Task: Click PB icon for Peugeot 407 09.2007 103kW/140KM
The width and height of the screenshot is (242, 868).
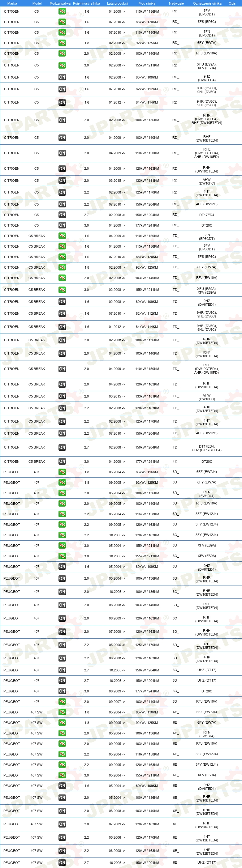Action: tap(62, 702)
